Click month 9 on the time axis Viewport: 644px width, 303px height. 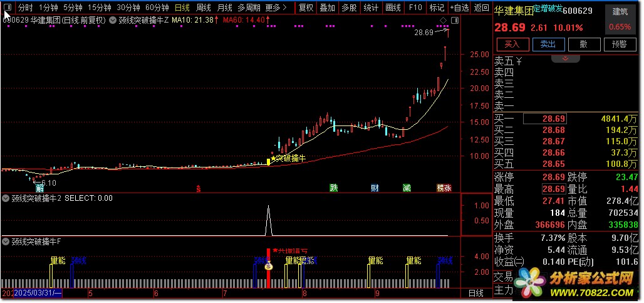pos(378,294)
